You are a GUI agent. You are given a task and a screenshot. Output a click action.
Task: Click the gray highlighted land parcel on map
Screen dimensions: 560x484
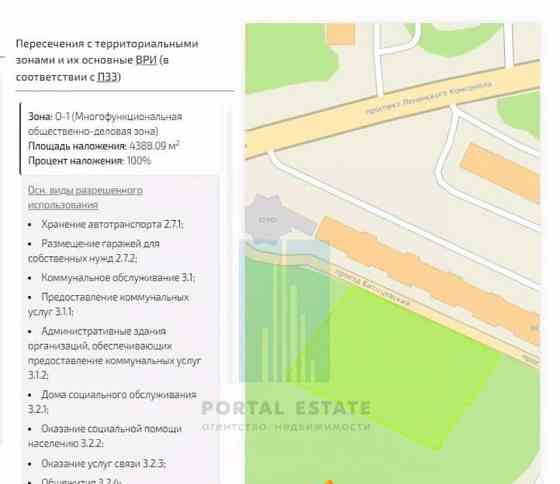268,220
